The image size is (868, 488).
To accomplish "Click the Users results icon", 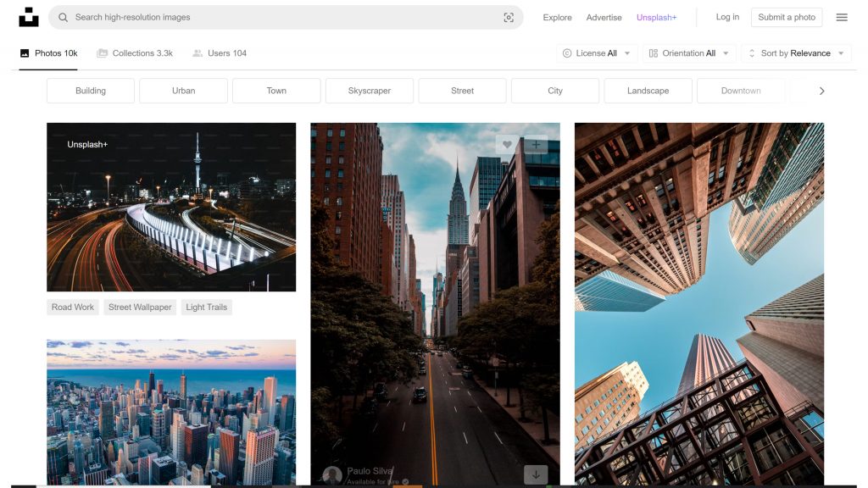I will coord(196,53).
